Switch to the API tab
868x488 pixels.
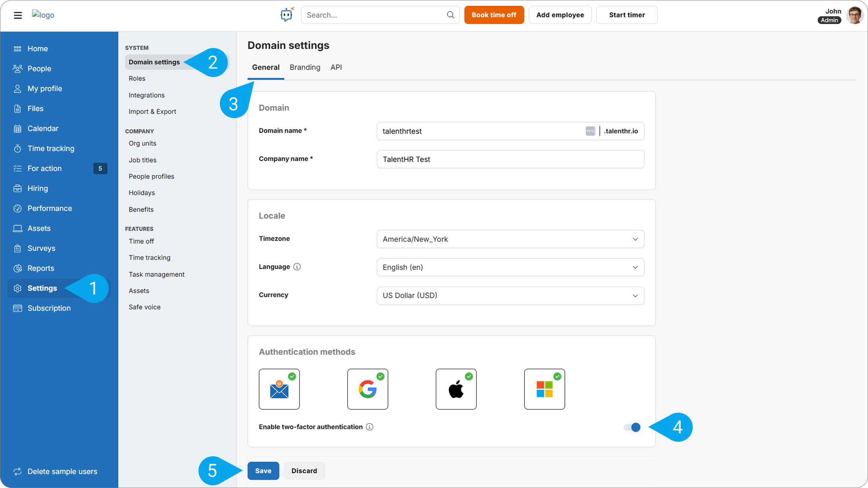pyautogui.click(x=336, y=67)
